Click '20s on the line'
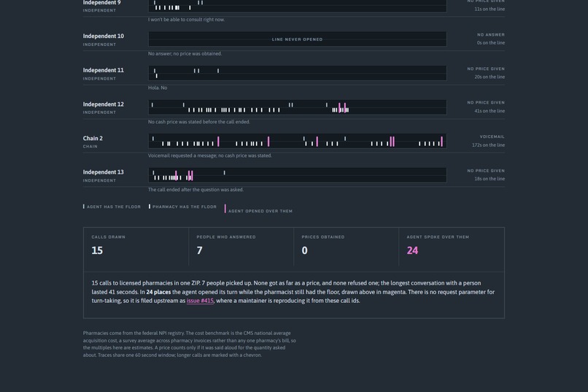 click(x=490, y=77)
